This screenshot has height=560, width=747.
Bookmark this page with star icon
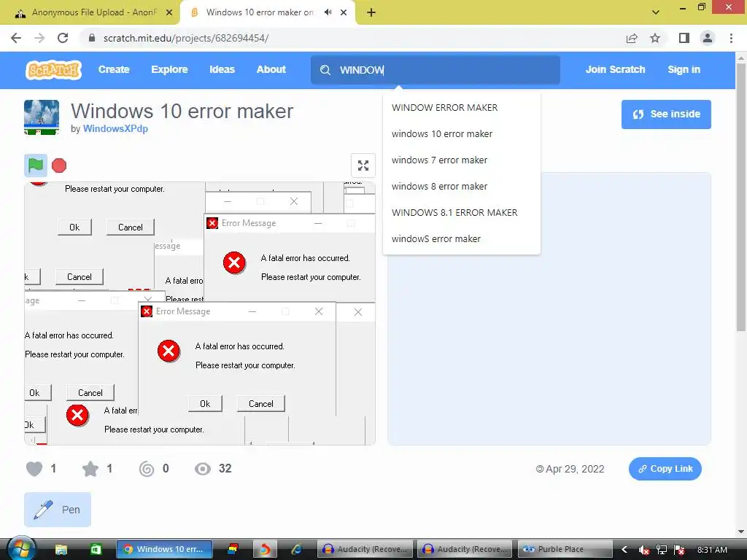click(655, 38)
